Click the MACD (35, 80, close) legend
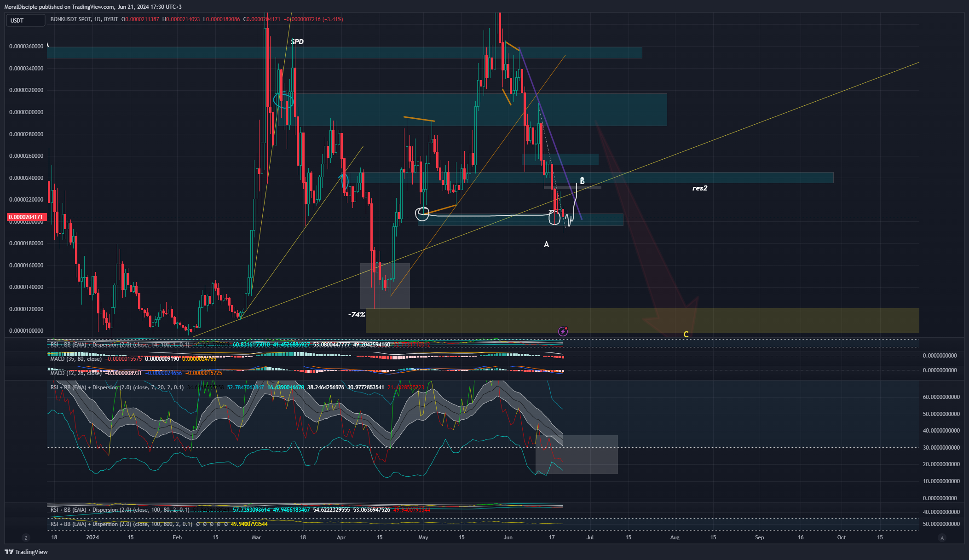The image size is (969, 560). point(76,359)
